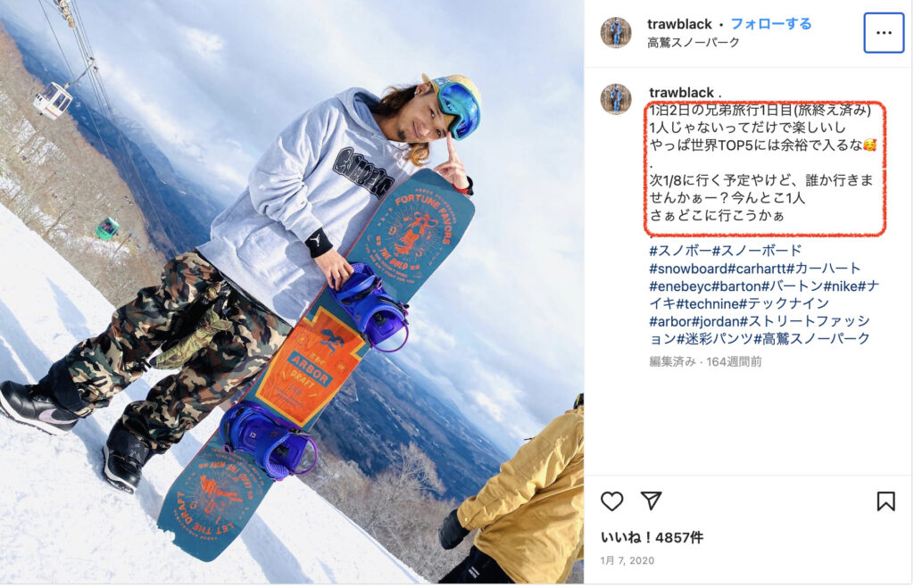The height and width of the screenshot is (588, 914).
Task: Like the post with heart icon
Action: [x=611, y=501]
